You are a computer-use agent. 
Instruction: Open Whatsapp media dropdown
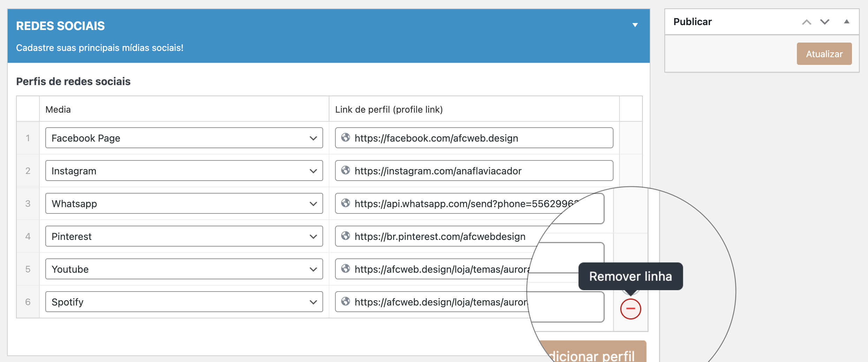click(x=184, y=203)
